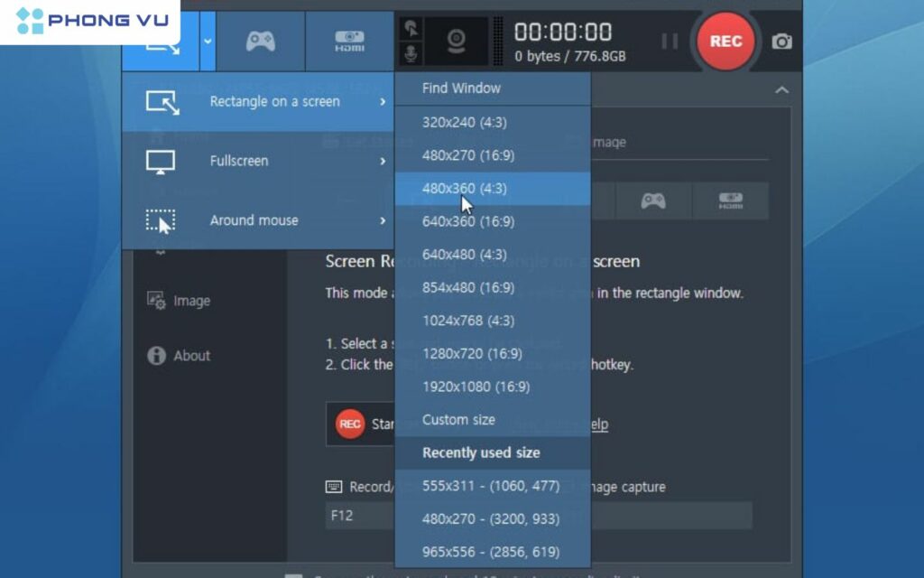Click the F12 hotkey input field
This screenshot has height=578, width=924.
[x=359, y=516]
